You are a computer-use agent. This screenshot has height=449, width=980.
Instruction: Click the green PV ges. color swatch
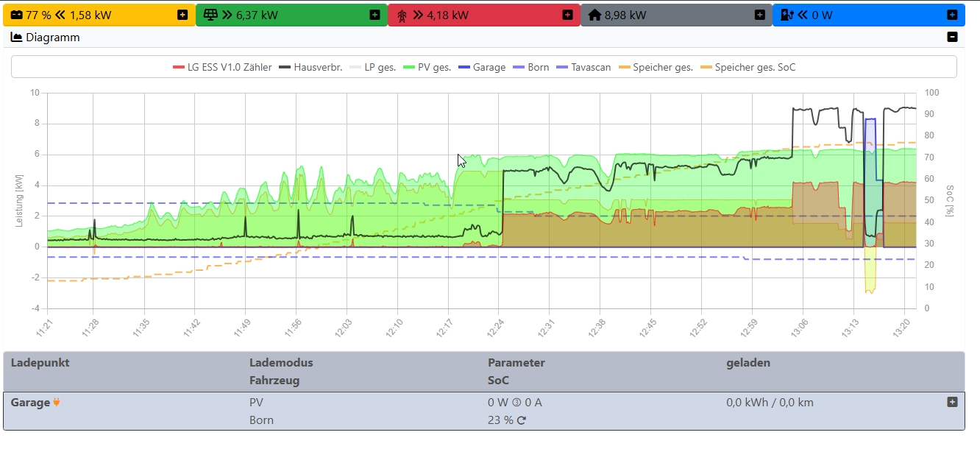tap(409, 67)
